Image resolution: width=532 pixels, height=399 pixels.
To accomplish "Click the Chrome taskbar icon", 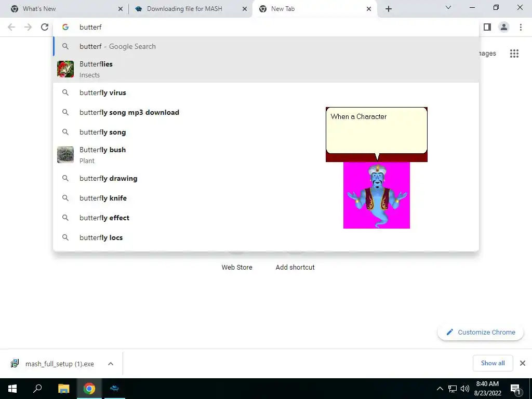I will point(89,389).
